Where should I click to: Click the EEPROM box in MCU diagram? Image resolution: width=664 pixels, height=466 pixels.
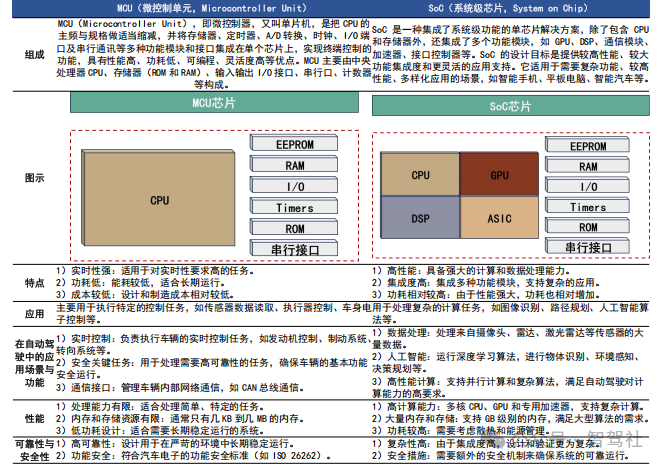point(294,143)
